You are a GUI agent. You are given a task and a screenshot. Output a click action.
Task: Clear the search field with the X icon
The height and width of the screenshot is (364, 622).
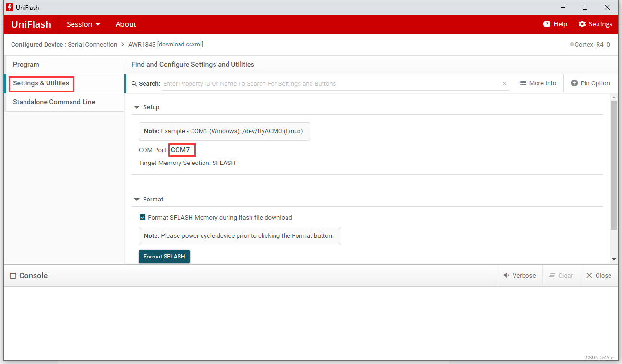tap(504, 83)
